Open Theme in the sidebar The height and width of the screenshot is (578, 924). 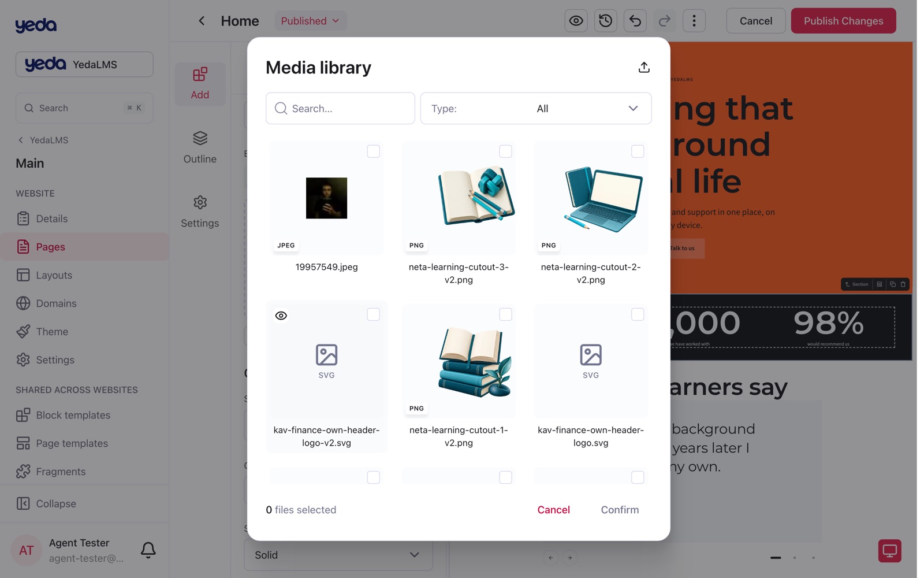(84, 332)
